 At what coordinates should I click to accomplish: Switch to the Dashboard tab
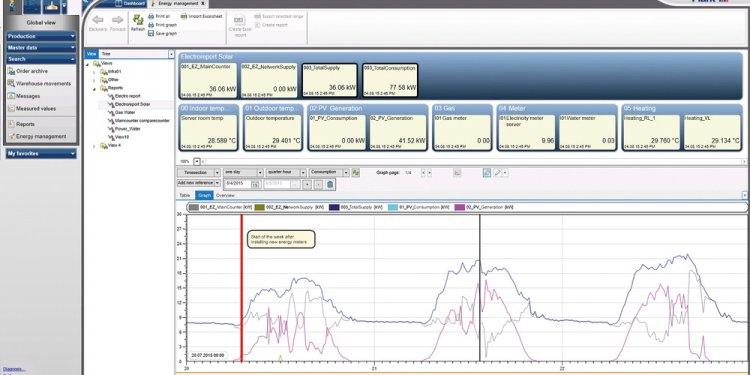131,3
